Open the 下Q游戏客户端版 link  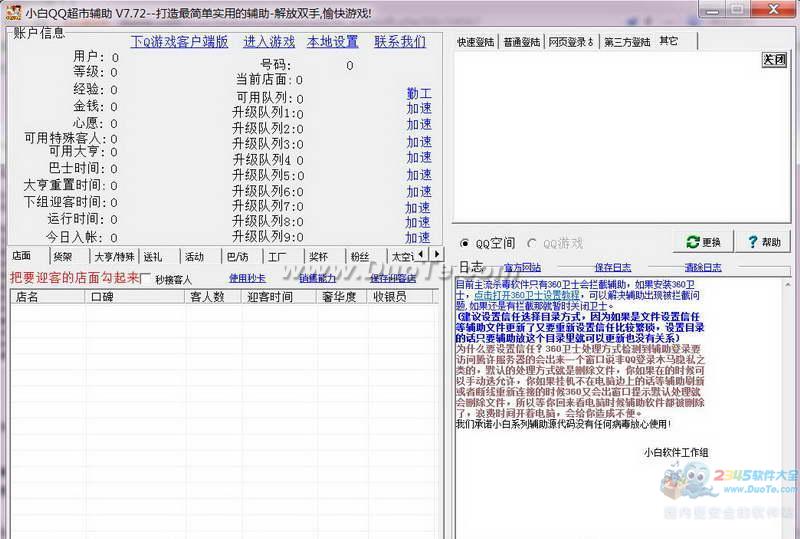[x=180, y=41]
